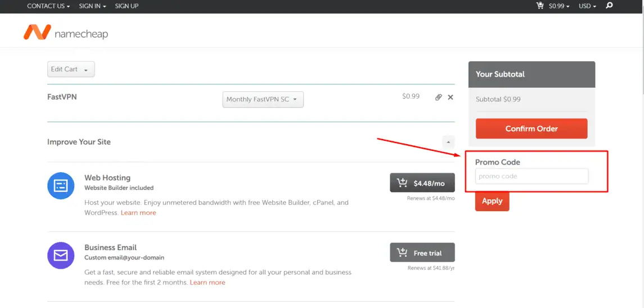This screenshot has height=308, width=644.
Task: Click the Promo Code label
Action: click(497, 162)
